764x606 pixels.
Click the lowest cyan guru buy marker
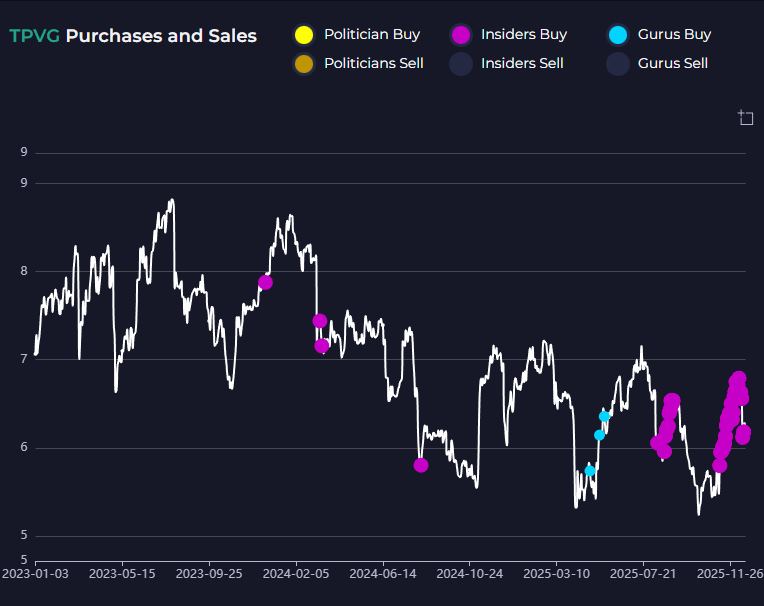[x=590, y=470]
